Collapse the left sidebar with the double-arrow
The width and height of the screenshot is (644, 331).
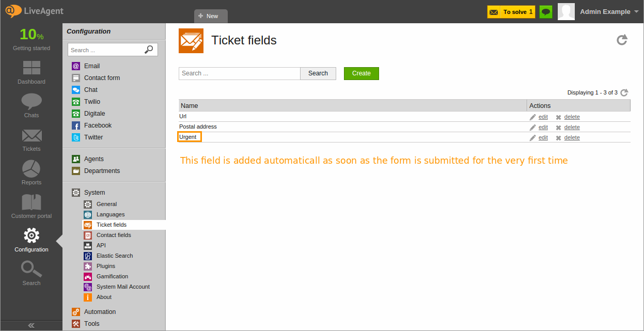coord(32,325)
